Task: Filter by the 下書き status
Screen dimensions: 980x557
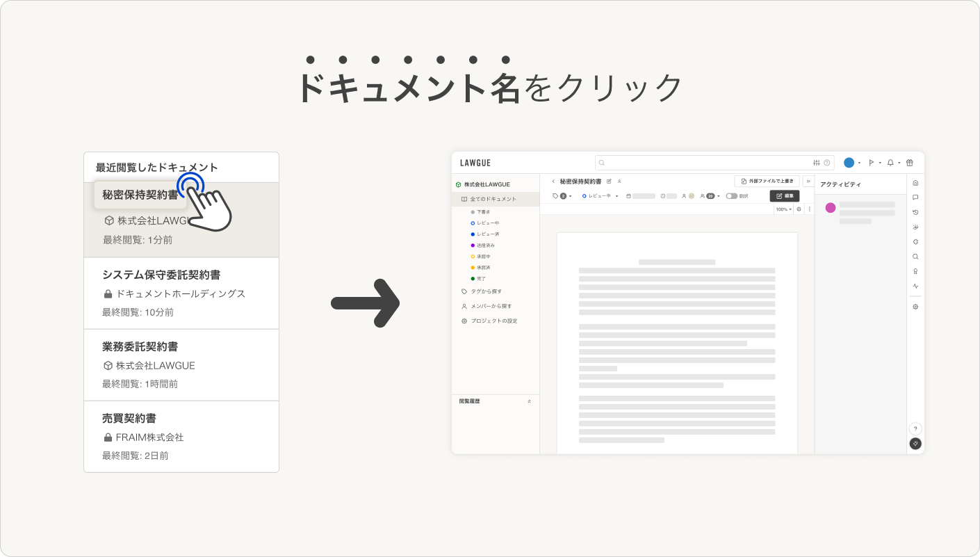Action: (x=480, y=212)
